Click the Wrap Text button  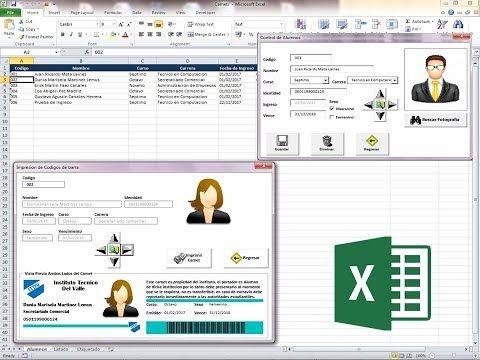click(x=200, y=24)
